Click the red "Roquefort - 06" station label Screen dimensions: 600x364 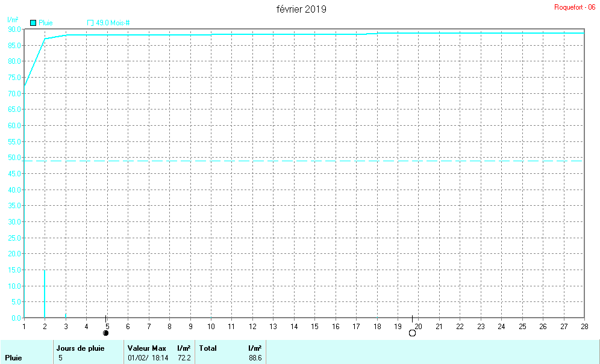pos(575,7)
